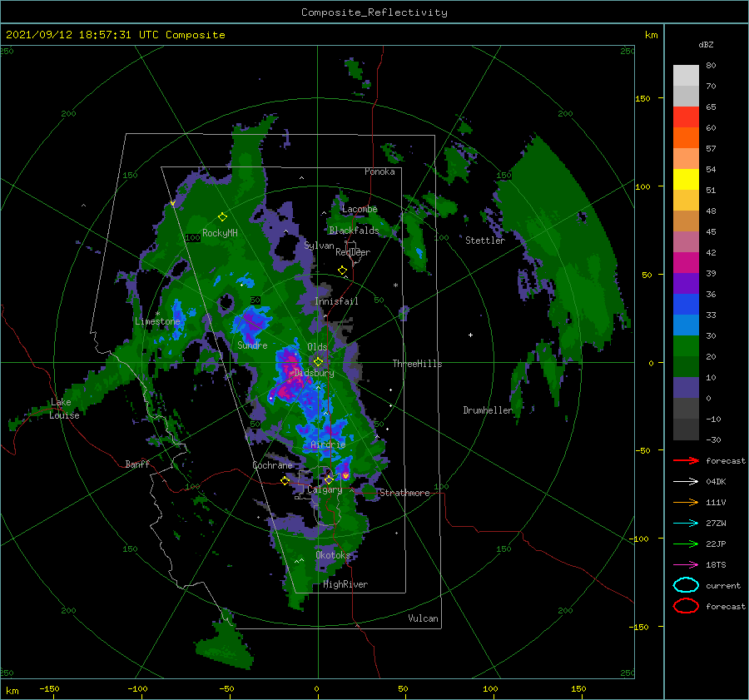
Task: Click the bright green swatch between 30 and 20 dBZ
Action: click(x=686, y=346)
